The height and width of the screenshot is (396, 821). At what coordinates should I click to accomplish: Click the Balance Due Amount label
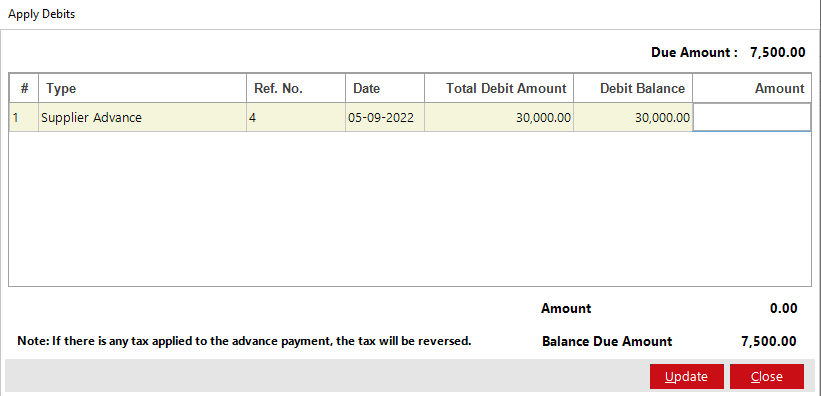pos(607,342)
